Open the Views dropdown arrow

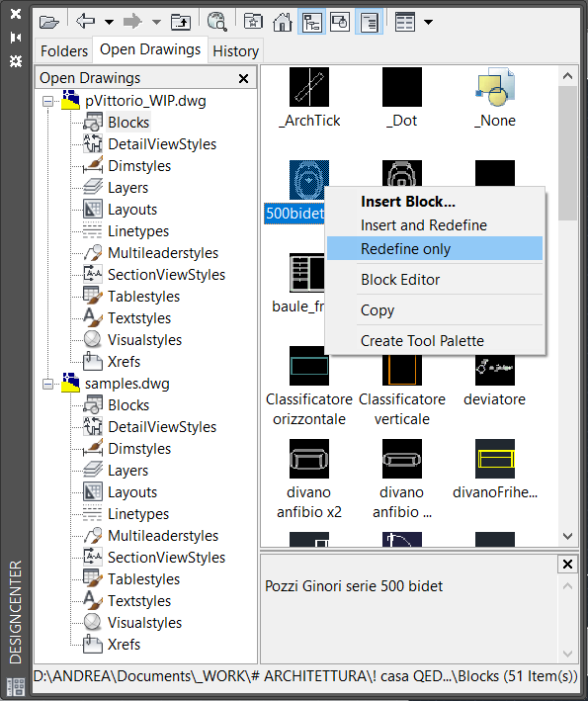428,22
